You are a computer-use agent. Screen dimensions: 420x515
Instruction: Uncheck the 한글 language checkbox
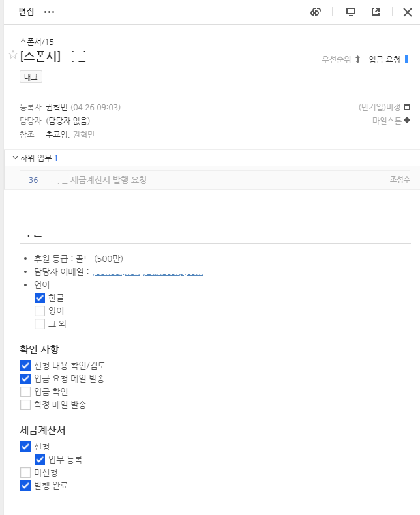(x=40, y=297)
